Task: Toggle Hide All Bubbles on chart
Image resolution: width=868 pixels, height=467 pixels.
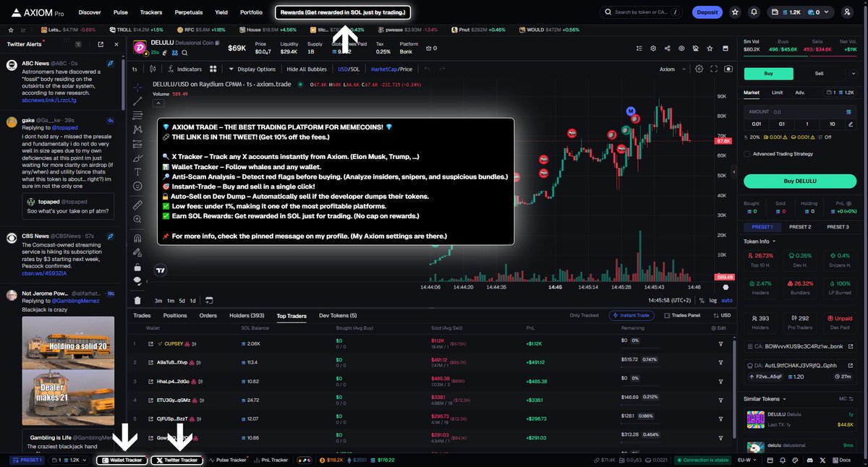Action: click(307, 69)
